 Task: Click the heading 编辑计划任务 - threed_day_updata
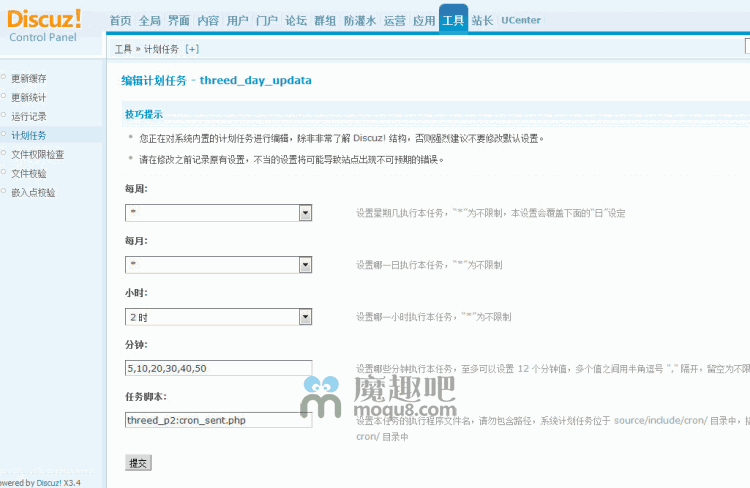pos(216,80)
